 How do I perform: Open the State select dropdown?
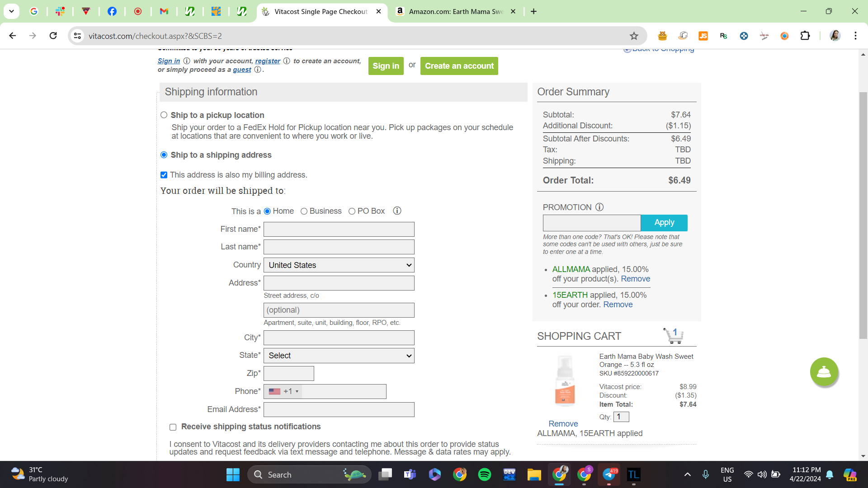pyautogui.click(x=339, y=356)
